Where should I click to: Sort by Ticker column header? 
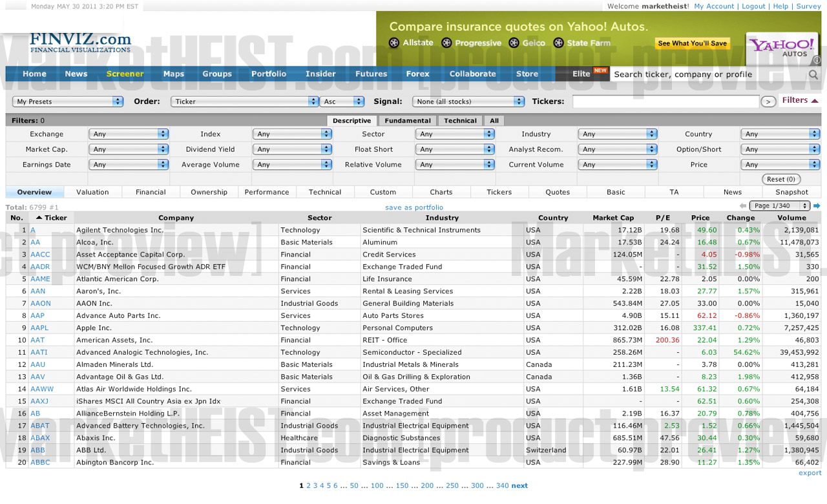(51, 218)
